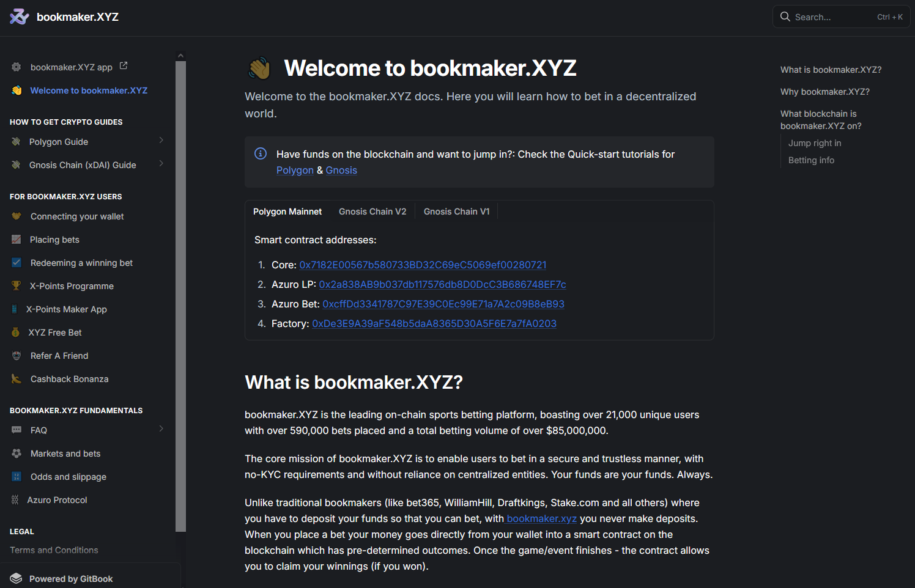Click the Polygon quick-start link
The image size is (915, 588).
click(x=295, y=171)
